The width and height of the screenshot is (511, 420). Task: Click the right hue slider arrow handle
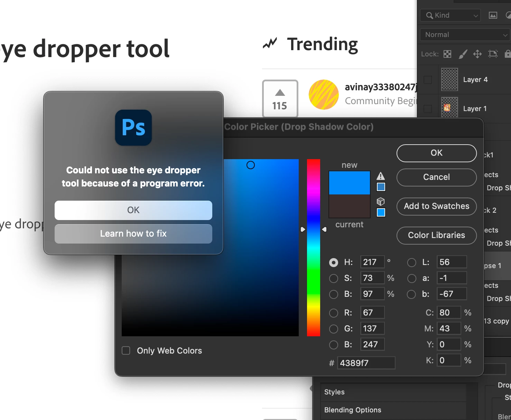[324, 229]
